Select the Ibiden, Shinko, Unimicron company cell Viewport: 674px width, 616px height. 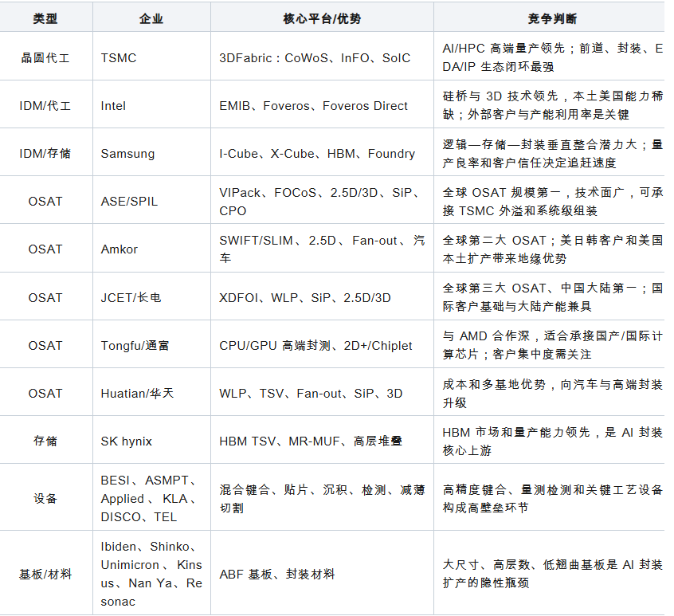151,573
